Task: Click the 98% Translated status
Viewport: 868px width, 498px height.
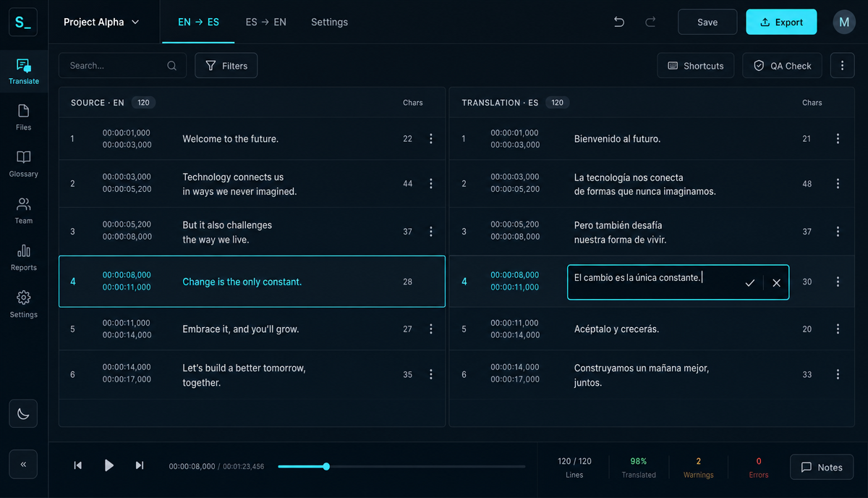Action: point(639,468)
